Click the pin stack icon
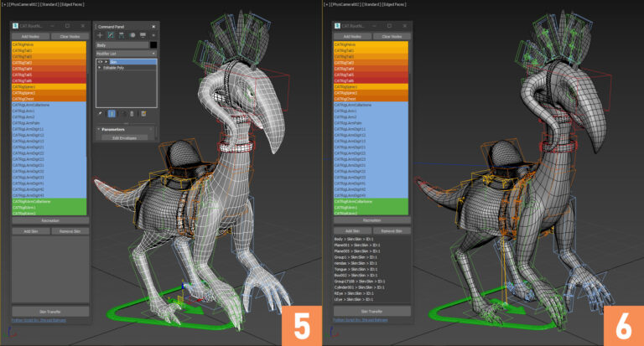The width and height of the screenshot is (644, 346). [101, 114]
